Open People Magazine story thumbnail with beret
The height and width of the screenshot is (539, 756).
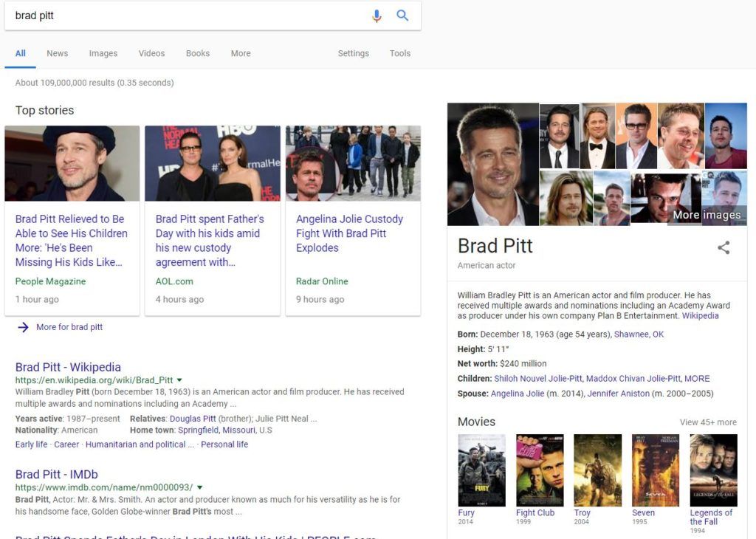point(72,163)
